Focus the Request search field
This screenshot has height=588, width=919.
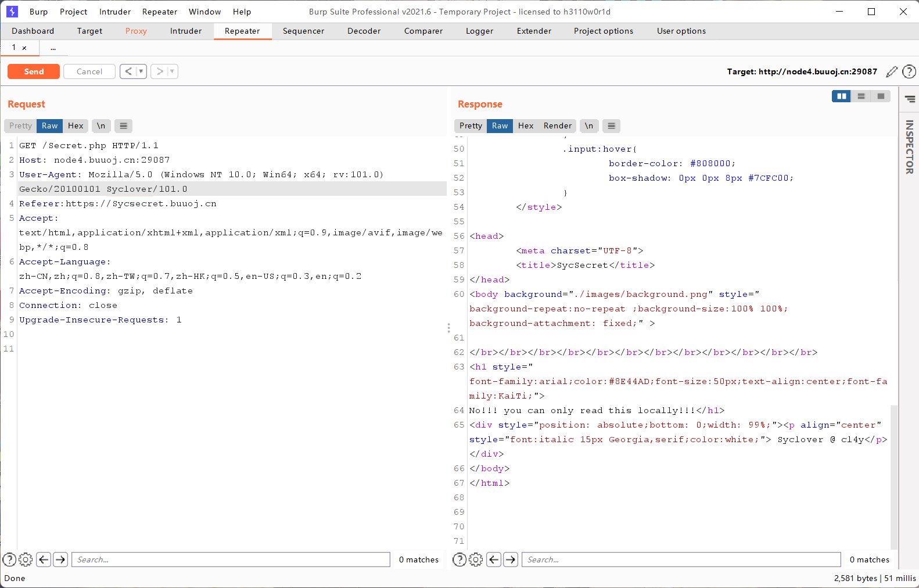pos(231,560)
